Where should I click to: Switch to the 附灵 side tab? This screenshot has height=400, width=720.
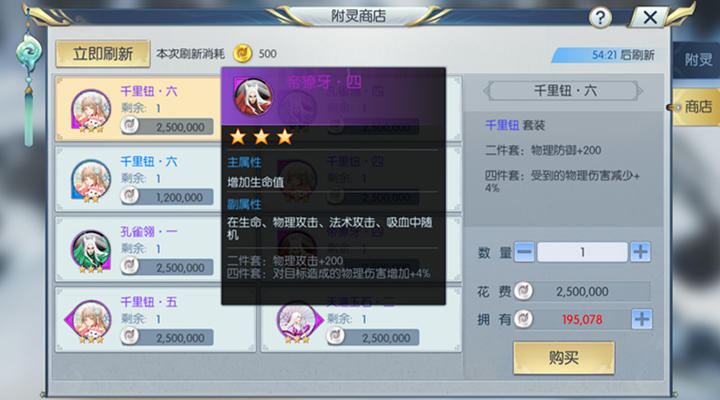point(698,60)
